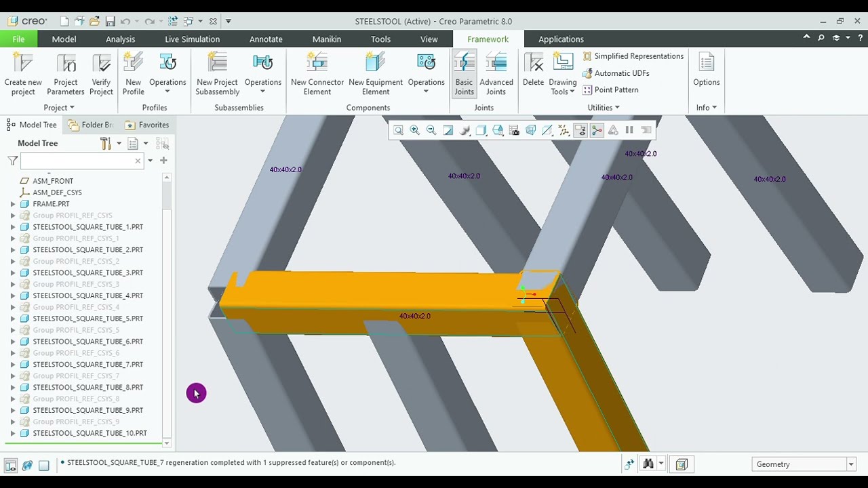The width and height of the screenshot is (868, 488).
Task: Open Tools ribbon tab
Action: click(x=380, y=39)
